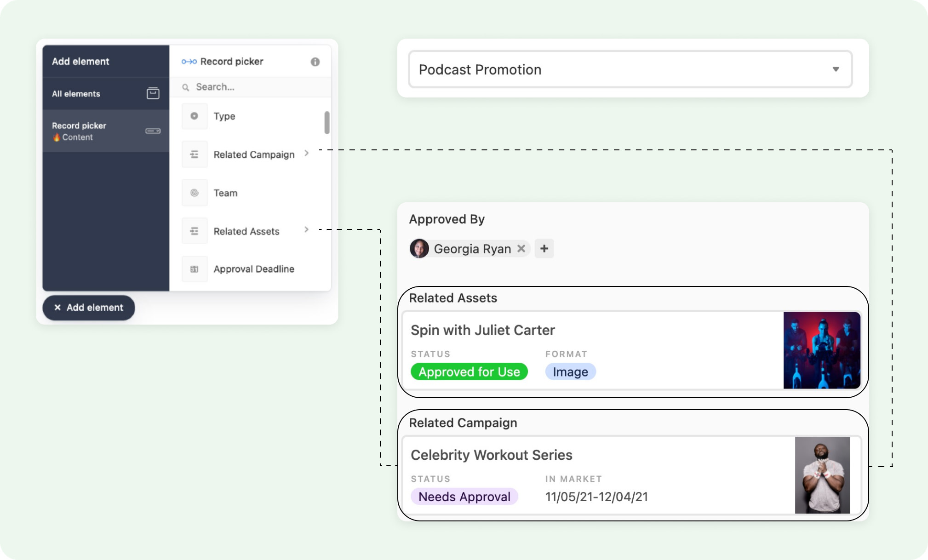The image size is (928, 560).
Task: Expand the Related Campaign field chevron
Action: coord(307,154)
